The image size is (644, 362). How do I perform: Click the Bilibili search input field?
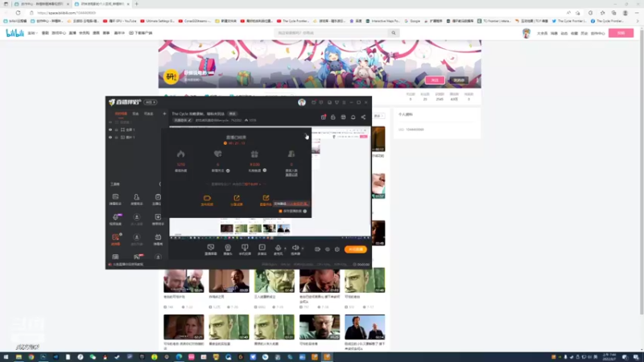pyautogui.click(x=331, y=33)
